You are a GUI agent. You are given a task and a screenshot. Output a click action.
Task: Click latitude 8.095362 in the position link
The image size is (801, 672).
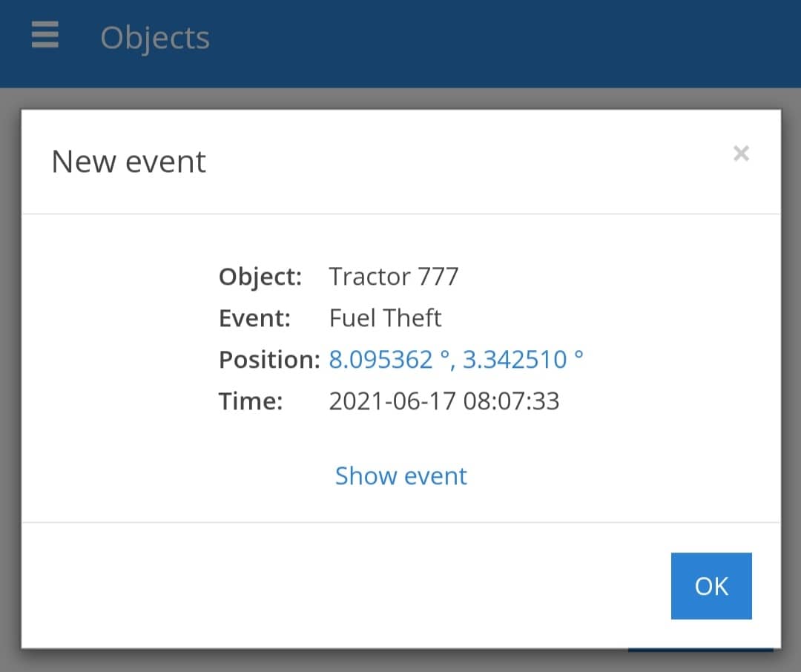(380, 360)
